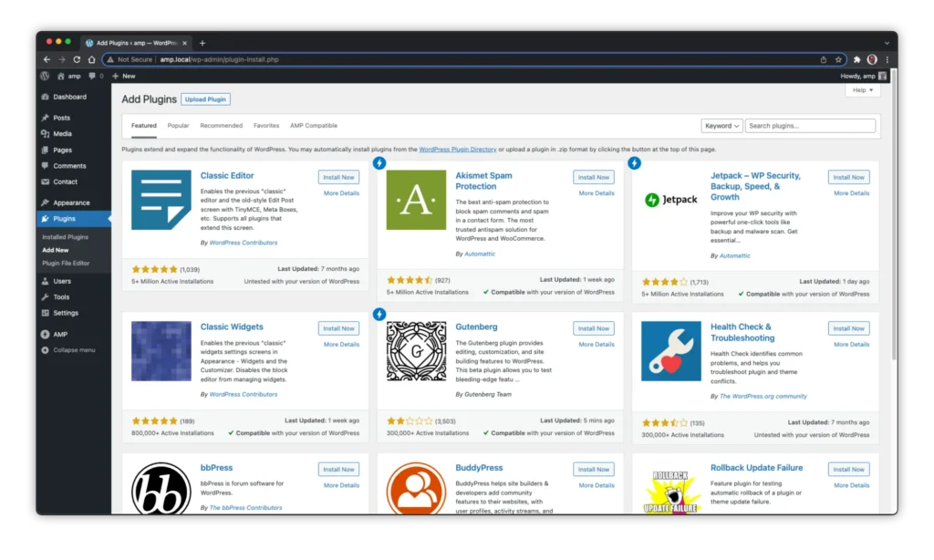Viewport: 934px width, 560px height.
Task: Click the Comments sidebar icon
Action: 46,166
